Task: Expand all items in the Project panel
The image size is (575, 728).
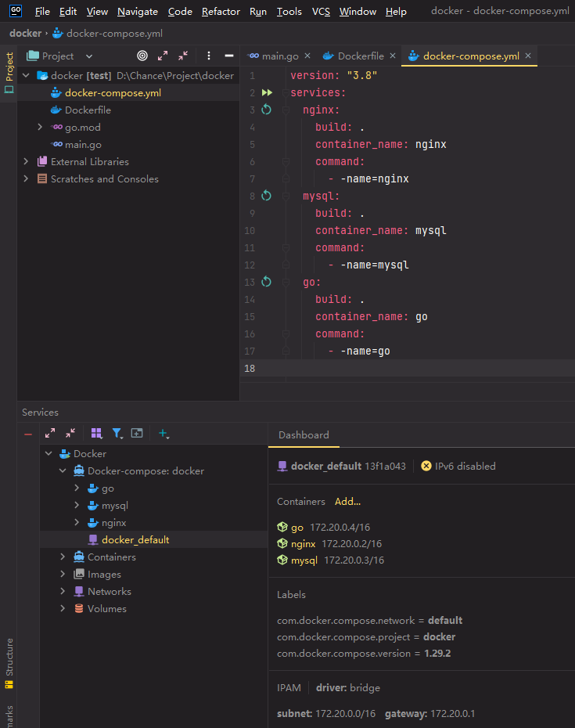Action: pyautogui.click(x=163, y=56)
